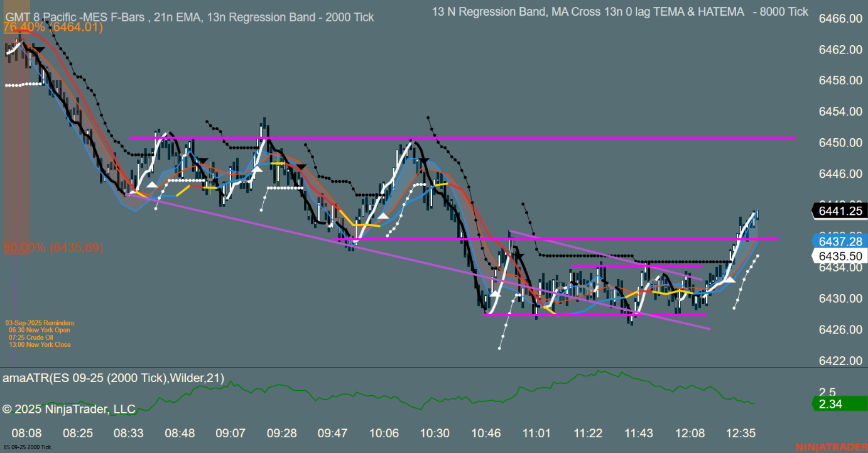Screen dimensions: 868x453
Task: Click the 08:33 time axis label
Action: tap(129, 434)
